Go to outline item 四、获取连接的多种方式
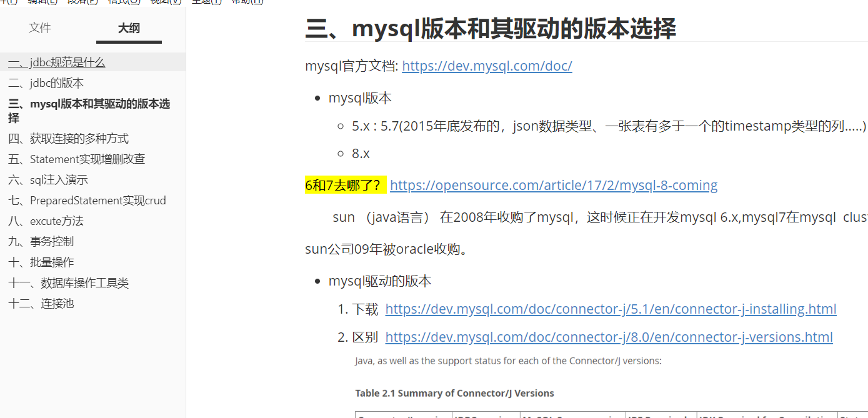 point(69,139)
